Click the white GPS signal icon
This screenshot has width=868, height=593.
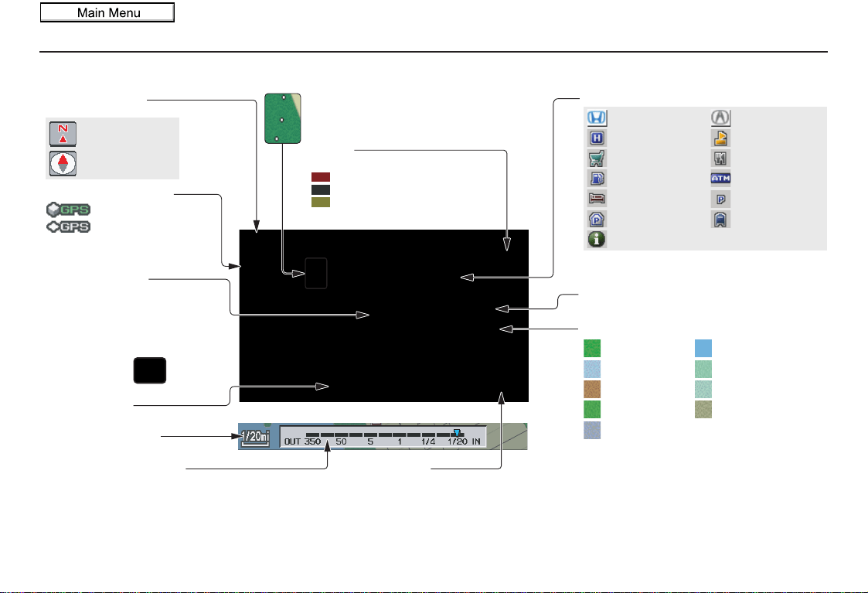[x=69, y=227]
